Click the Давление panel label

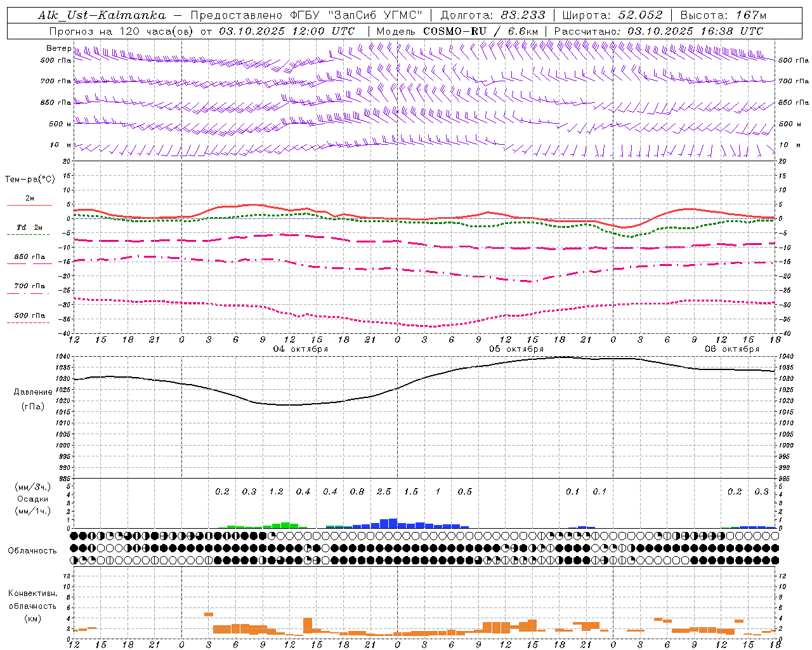pos(33,392)
